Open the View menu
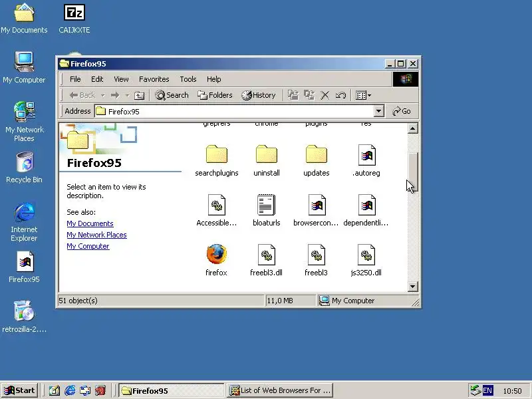This screenshot has width=532, height=399. 121,79
